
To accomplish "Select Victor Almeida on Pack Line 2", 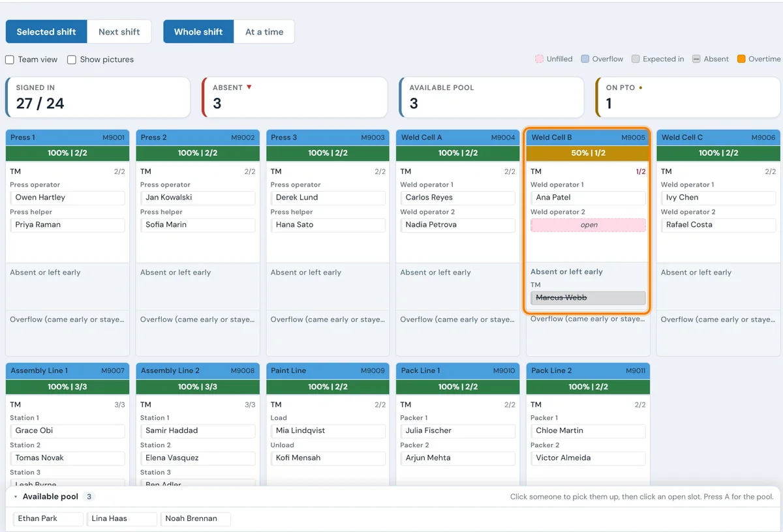I will [589, 458].
